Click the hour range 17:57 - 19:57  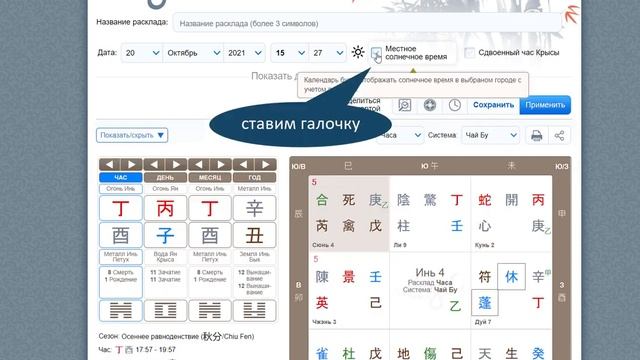156,350
